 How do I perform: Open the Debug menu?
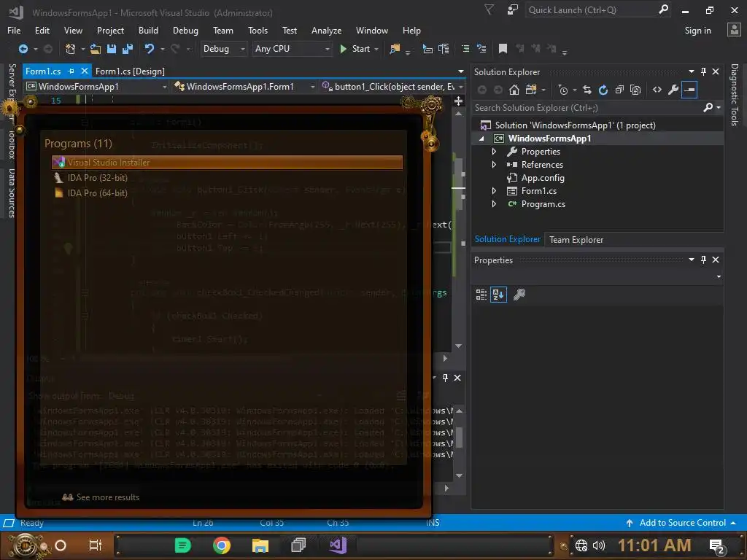coord(185,31)
